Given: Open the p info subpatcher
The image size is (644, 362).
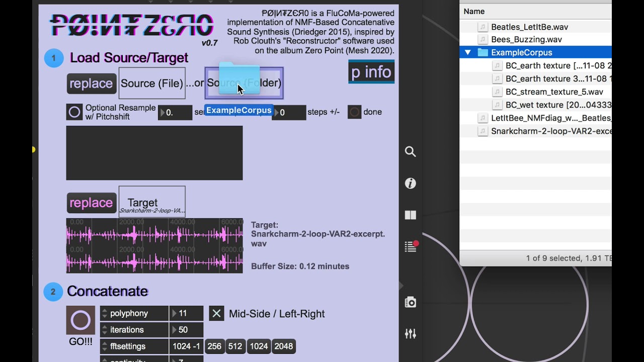Looking at the screenshot, I should pos(371,72).
